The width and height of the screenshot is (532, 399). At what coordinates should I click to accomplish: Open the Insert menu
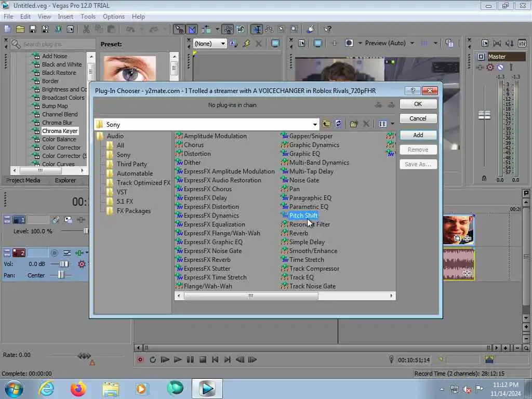click(65, 17)
